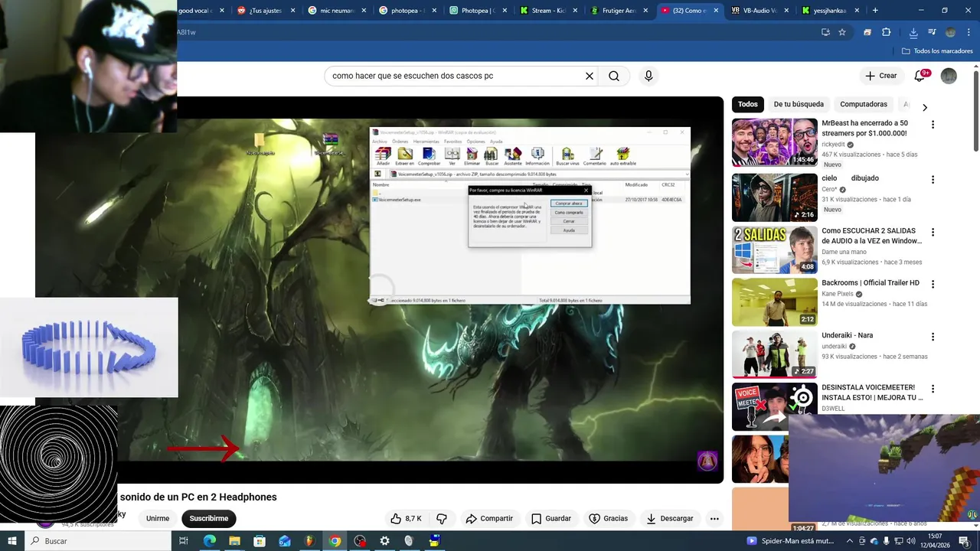Open Chrome downloads icon
The height and width of the screenshot is (551, 980).
[913, 32]
